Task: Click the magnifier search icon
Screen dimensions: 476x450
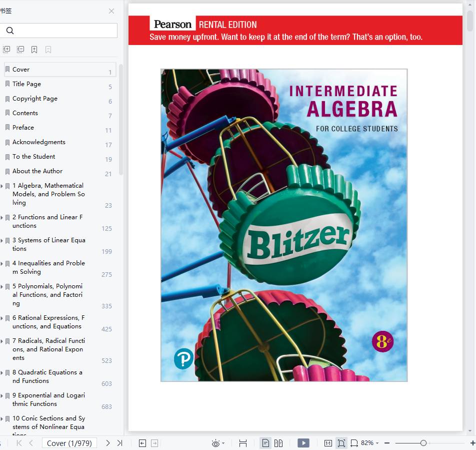Action: tap(10, 31)
